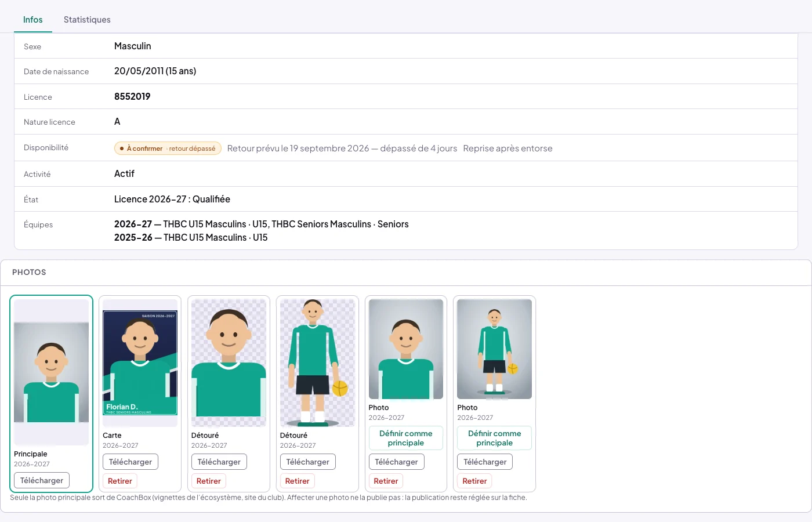812x522 pixels.
Task: Click the PHOTOS section heading
Action: pos(29,272)
